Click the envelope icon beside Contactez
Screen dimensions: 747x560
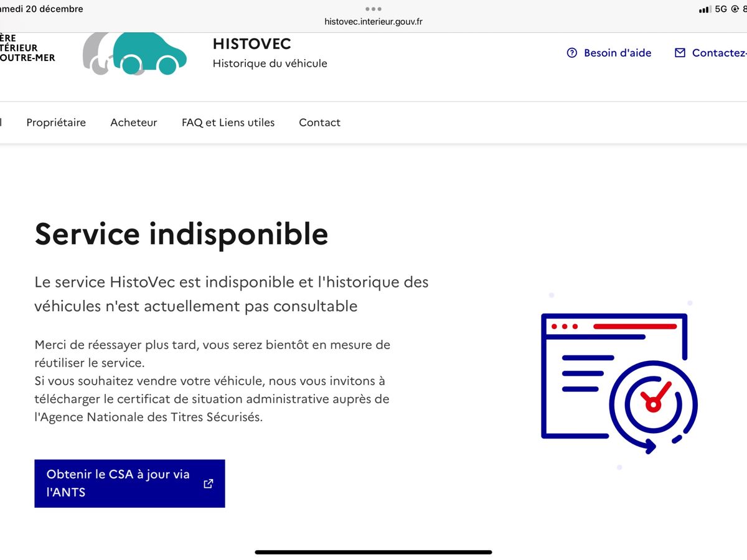[x=680, y=53]
